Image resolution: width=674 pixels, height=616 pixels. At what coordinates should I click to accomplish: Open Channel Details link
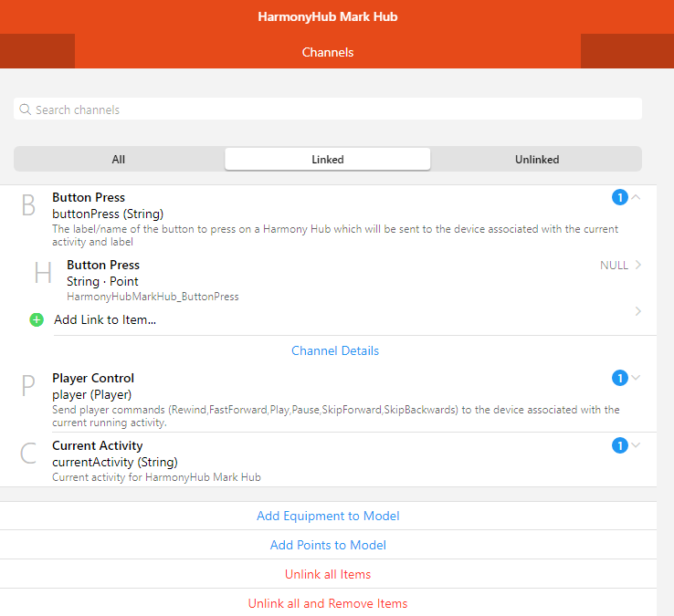pyautogui.click(x=335, y=350)
